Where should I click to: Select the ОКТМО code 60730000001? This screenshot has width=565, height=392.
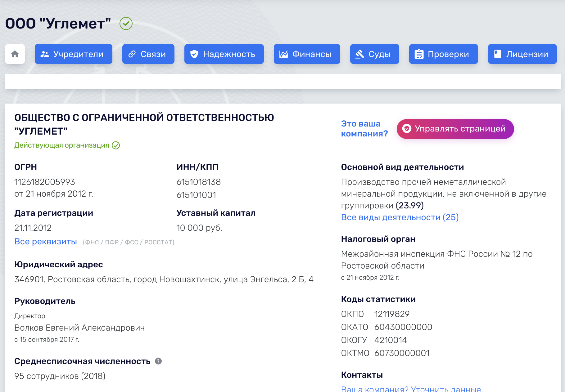coord(402,353)
